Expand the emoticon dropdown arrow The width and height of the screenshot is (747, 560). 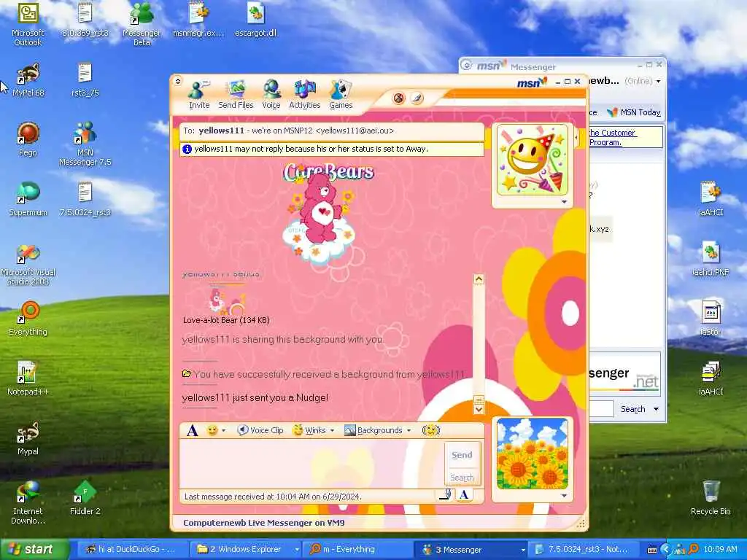[x=223, y=430]
